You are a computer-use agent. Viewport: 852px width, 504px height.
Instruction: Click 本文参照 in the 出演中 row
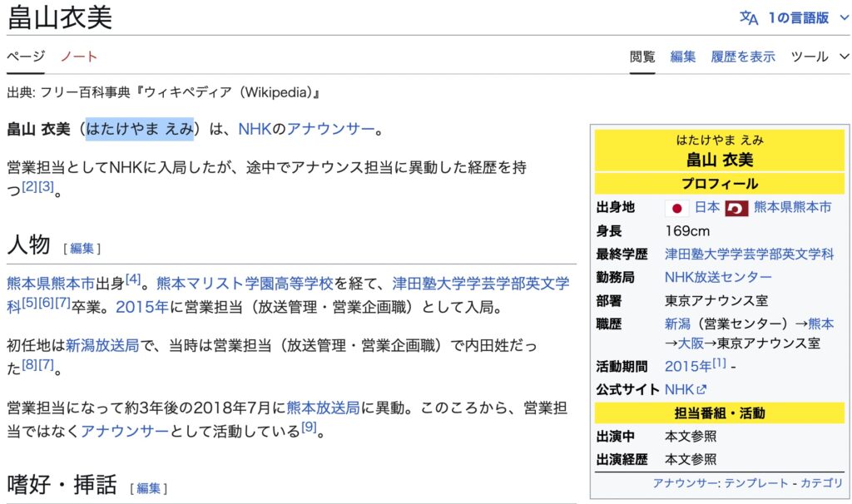(x=690, y=436)
